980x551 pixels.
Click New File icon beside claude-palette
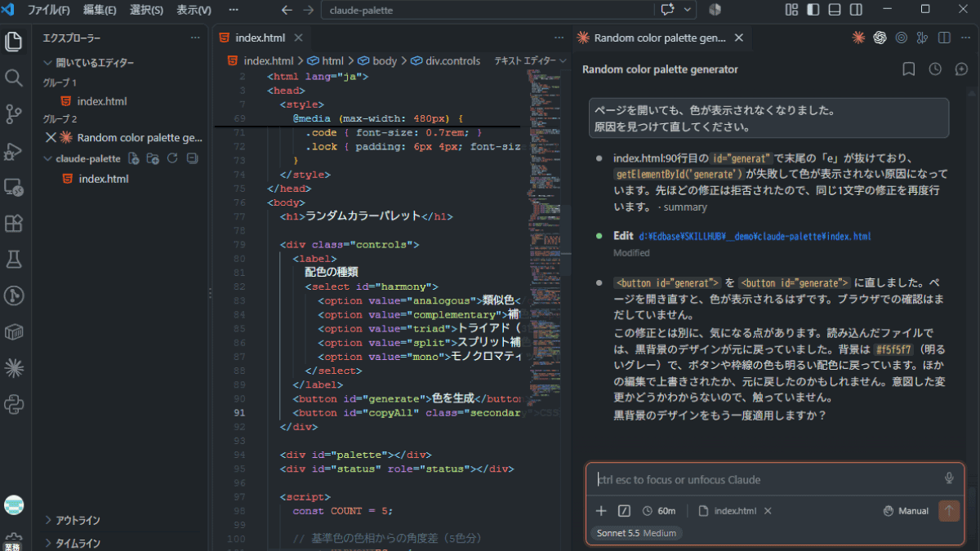pyautogui.click(x=133, y=158)
